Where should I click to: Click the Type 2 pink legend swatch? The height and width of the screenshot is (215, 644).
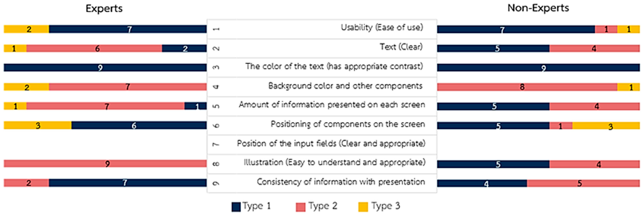(x=300, y=207)
